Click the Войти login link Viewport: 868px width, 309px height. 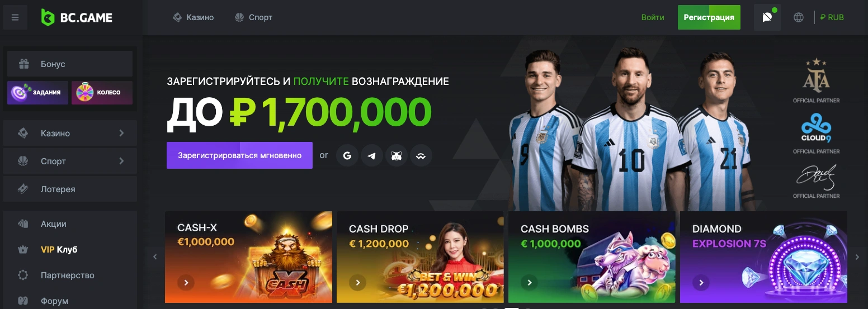pos(653,17)
